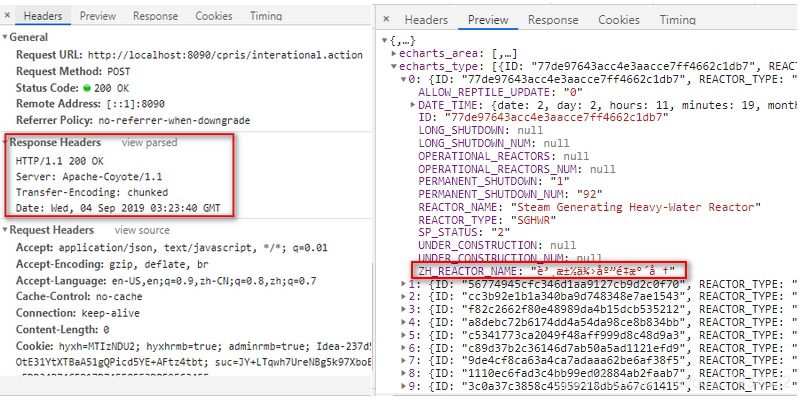Screen dimensions: 800x400
Task: Expand the echarts_area array
Action: 394,53
